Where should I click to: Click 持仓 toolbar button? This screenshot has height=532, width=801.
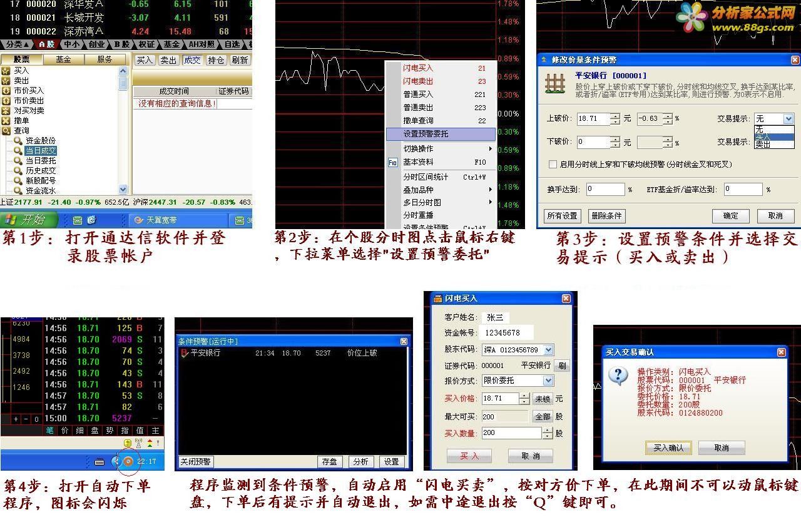(216, 60)
